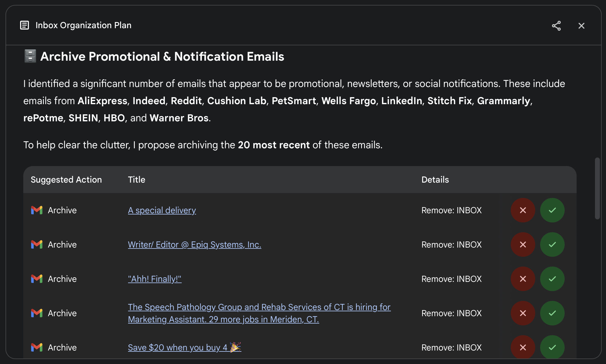Click the Gmail icon on the Epiq Systems row
Screen dimensions: 606x364
36,245
